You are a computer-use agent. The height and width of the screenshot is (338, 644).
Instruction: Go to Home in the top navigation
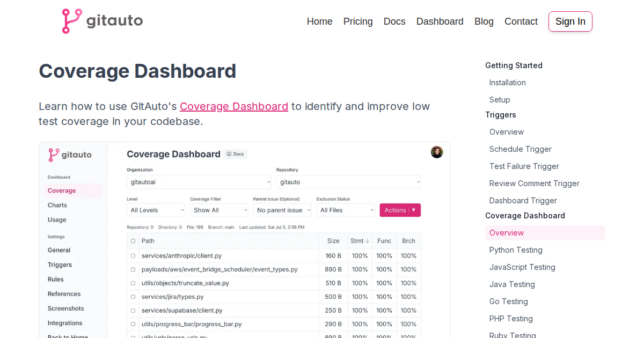click(320, 21)
